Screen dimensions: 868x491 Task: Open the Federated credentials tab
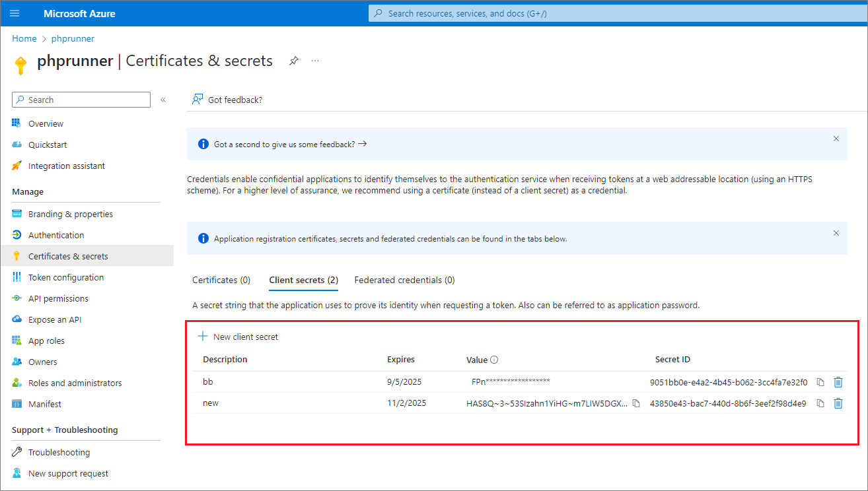coord(404,280)
